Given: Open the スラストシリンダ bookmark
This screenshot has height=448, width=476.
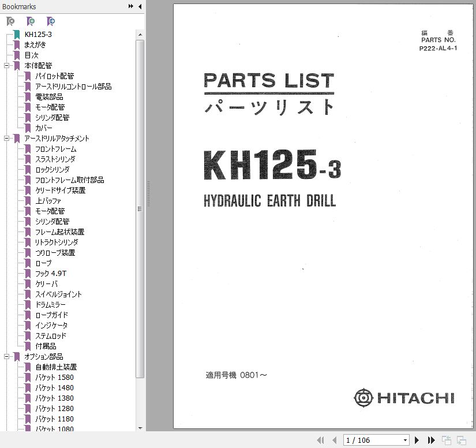Looking at the screenshot, I should [x=55, y=159].
